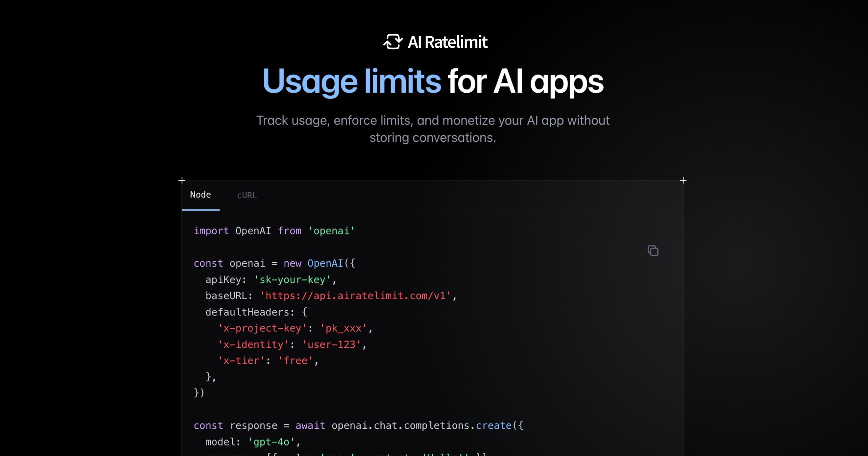
Task: Copy the code snippet with copy icon
Action: [653, 250]
